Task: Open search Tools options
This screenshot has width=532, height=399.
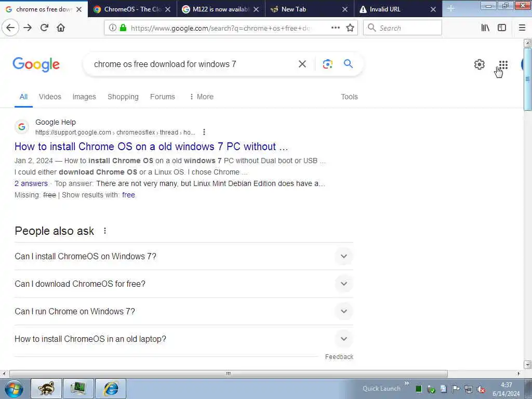Action: click(349, 97)
